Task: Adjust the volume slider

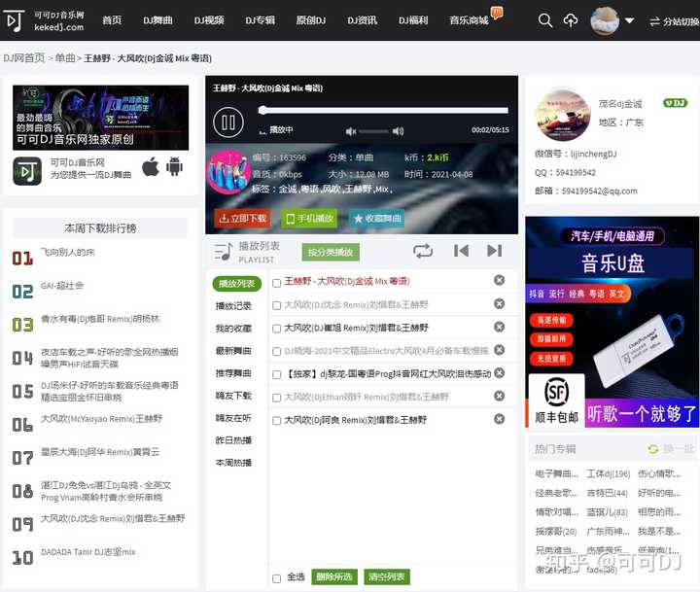Action: point(373,131)
